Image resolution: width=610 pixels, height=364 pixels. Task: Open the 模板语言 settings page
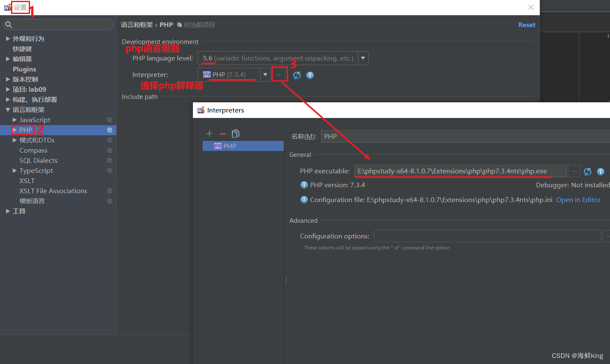coord(32,201)
